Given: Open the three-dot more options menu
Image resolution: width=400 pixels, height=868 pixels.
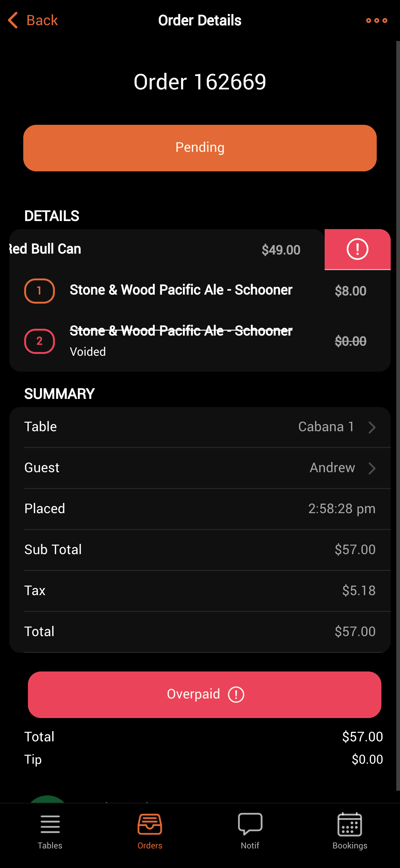Looking at the screenshot, I should pyautogui.click(x=376, y=20).
